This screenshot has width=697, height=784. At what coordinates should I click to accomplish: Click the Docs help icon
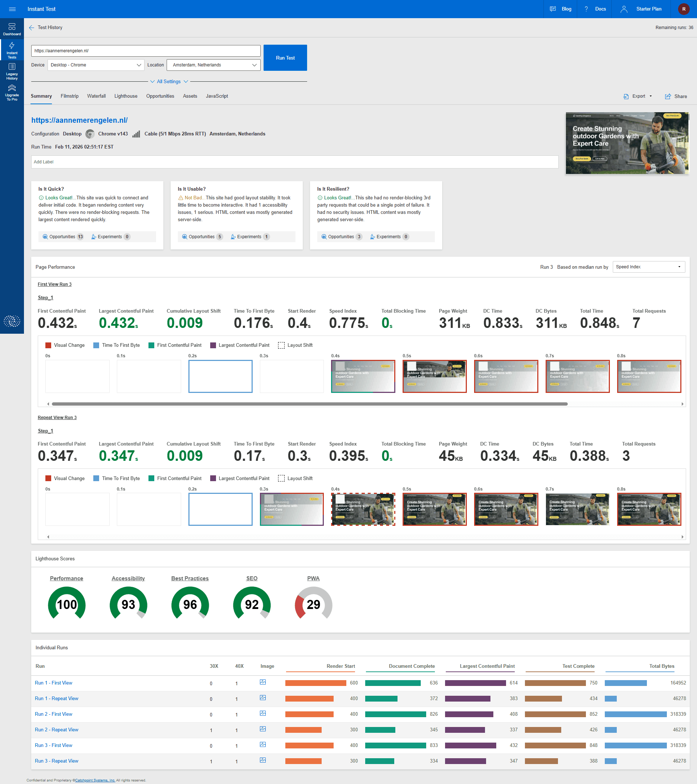pos(586,9)
